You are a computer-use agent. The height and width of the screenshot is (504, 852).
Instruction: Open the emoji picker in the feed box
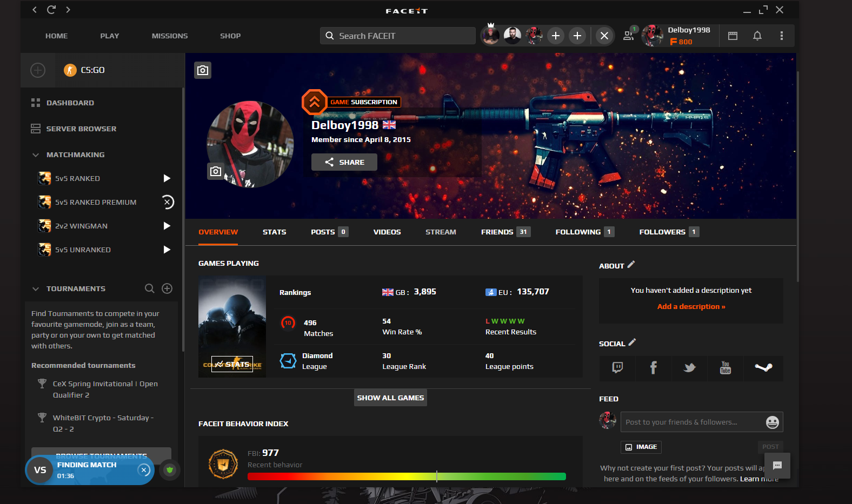click(773, 422)
